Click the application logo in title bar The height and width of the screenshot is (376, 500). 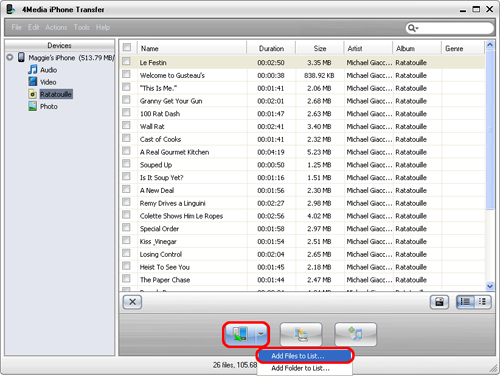[x=11, y=9]
